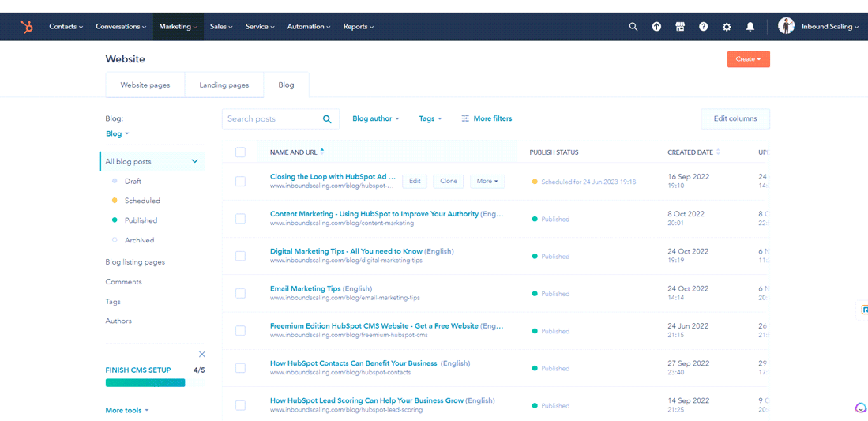Check the Content Marketing post checkbox
The image size is (868, 421).
coord(240,219)
